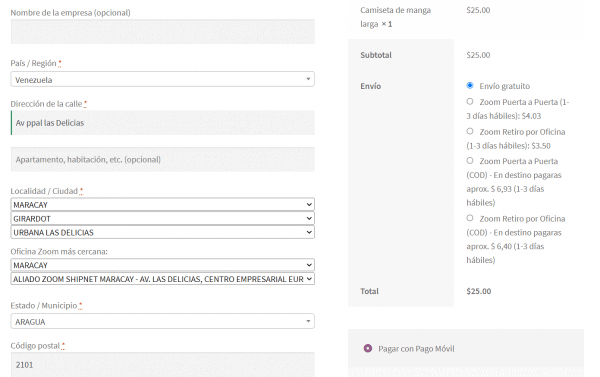Choose Zoom Puerta a Puerta $4.03 shipping
600x377 pixels.
(470, 101)
